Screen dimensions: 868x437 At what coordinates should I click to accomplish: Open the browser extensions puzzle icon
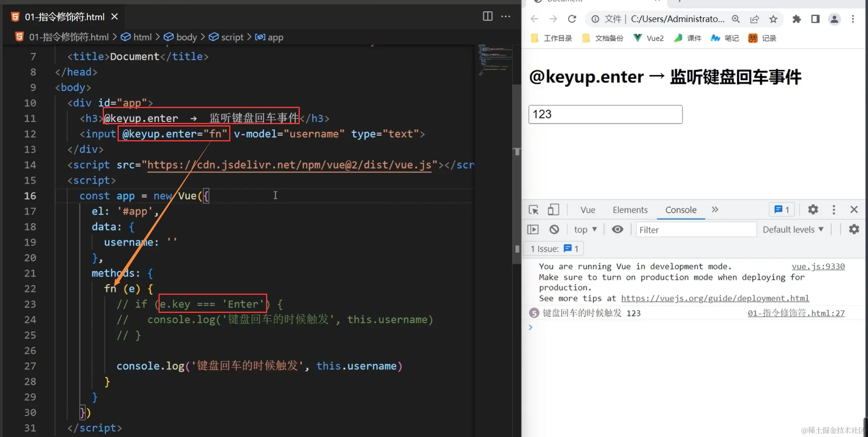coord(797,19)
